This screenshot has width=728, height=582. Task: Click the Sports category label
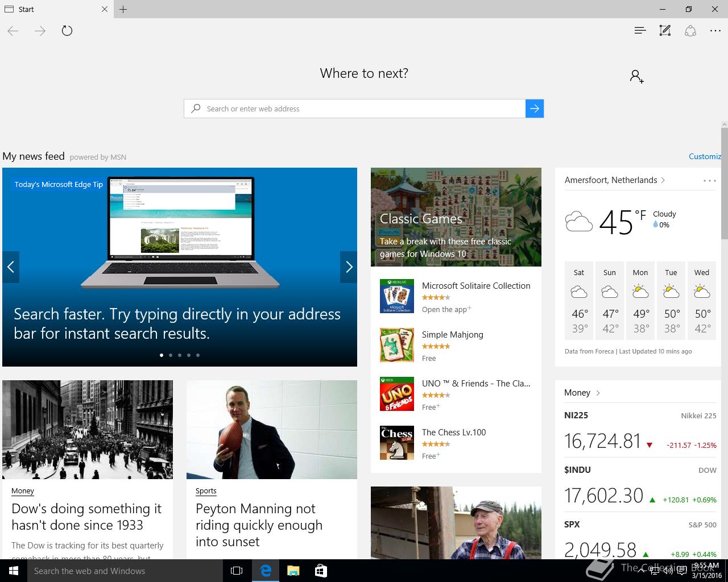pos(206,491)
